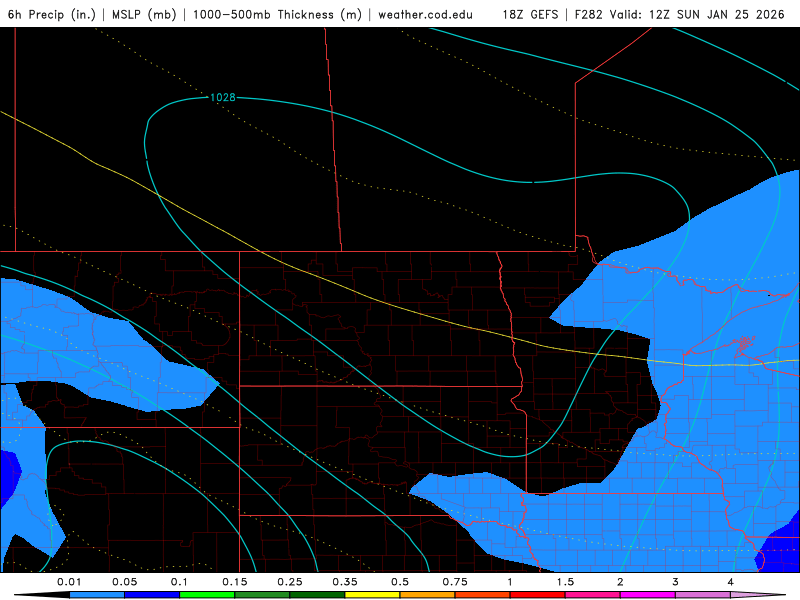
Task: Click the legend value 3
Action: click(x=676, y=582)
